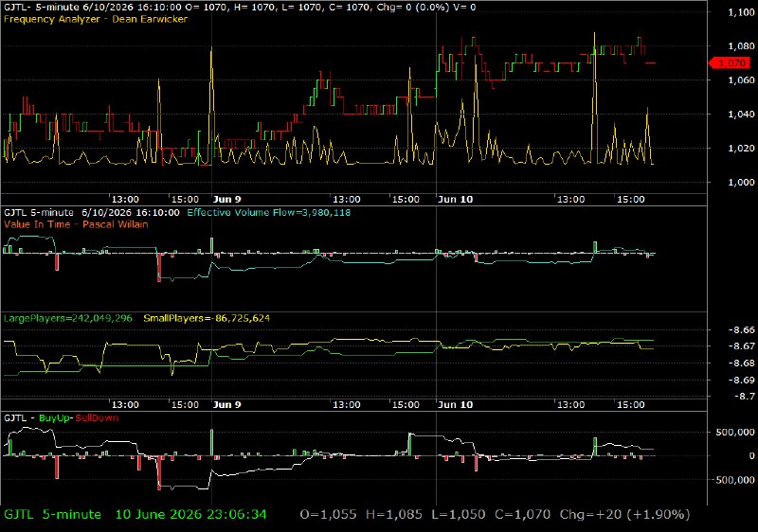Select L=1,050 in the status bar

pos(459,515)
